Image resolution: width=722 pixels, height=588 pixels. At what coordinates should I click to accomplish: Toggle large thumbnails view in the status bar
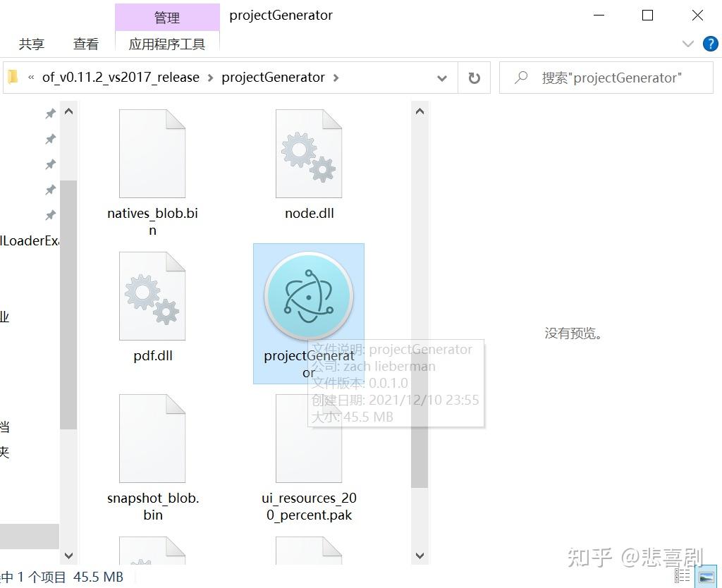coord(706,577)
